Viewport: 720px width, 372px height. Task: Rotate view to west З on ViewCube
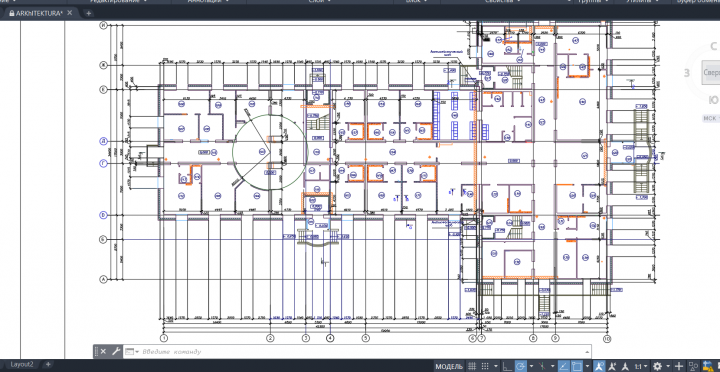687,73
